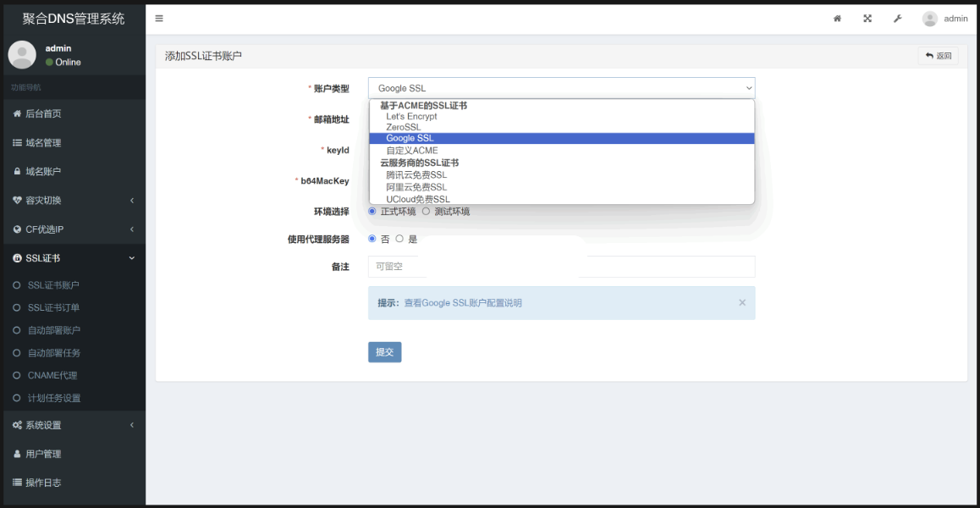Click the circle icon beside 自动部署任务
The width and height of the screenshot is (980, 508).
17,353
